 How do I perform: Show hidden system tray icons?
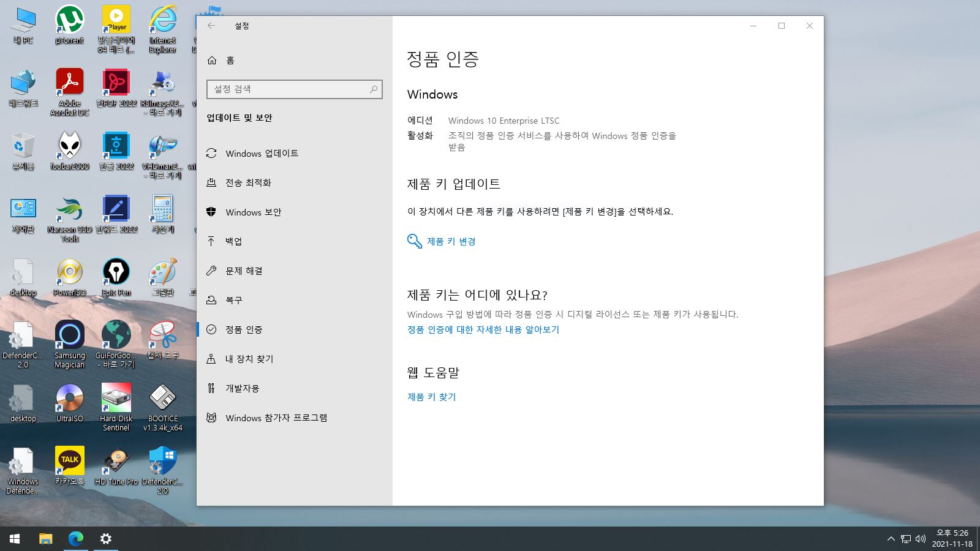891,539
